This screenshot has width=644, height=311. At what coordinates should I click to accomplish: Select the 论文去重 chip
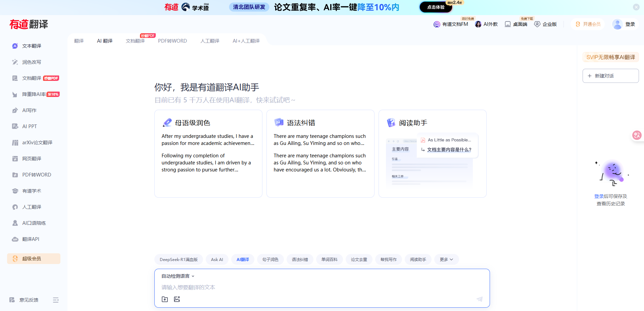coord(359,259)
